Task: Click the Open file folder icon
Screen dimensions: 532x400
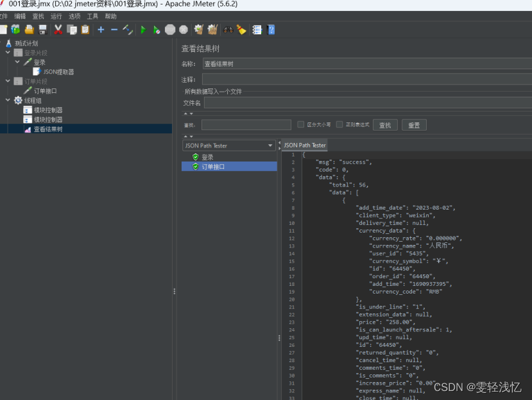Action: tap(29, 30)
